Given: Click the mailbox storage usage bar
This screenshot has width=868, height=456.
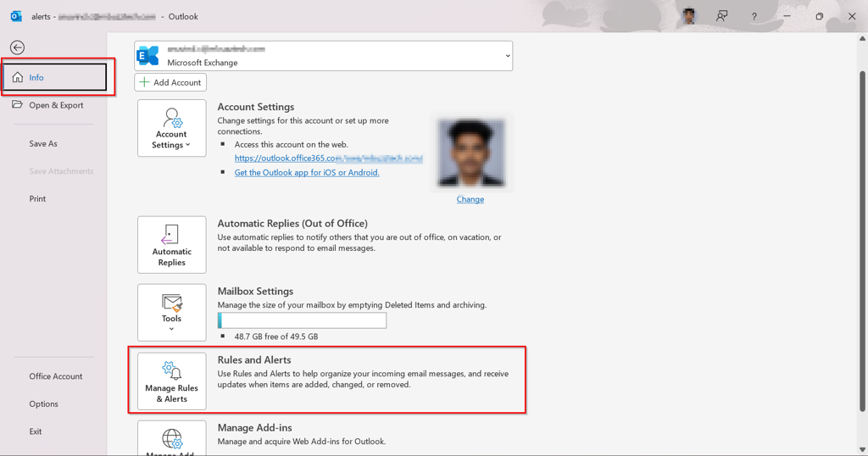Looking at the screenshot, I should (302, 320).
